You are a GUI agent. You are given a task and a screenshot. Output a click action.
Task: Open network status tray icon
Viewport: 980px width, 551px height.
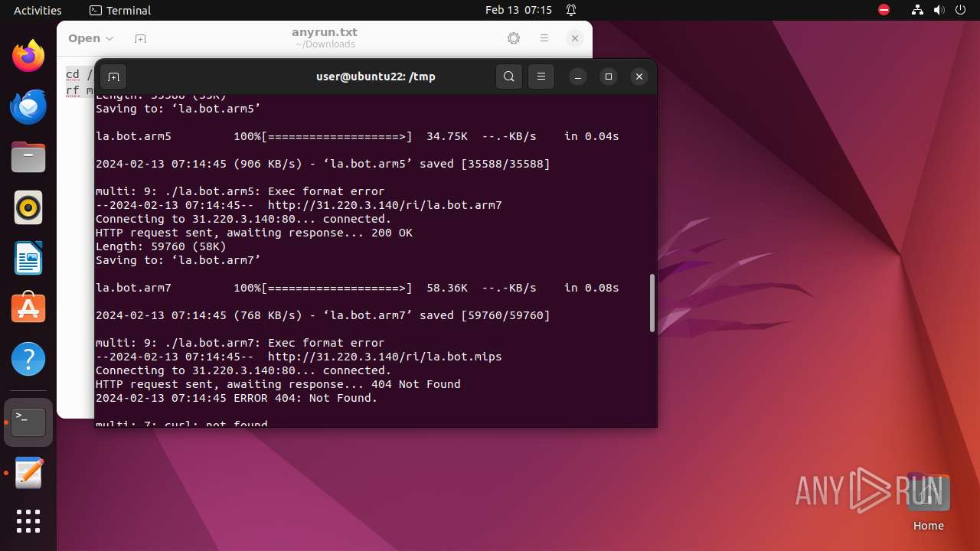[x=918, y=10]
